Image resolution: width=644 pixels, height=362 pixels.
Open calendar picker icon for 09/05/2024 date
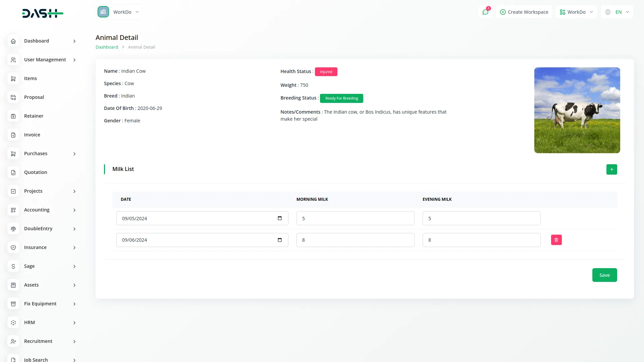tap(280, 218)
